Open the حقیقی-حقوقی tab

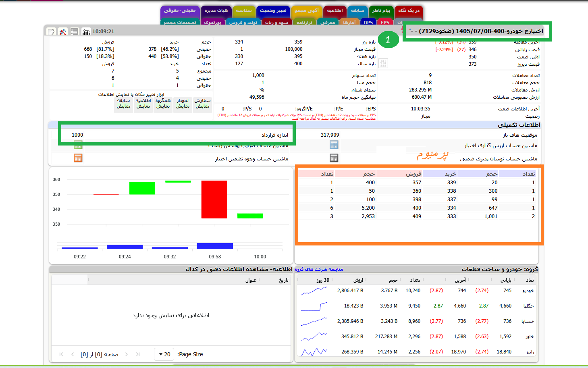180,11
